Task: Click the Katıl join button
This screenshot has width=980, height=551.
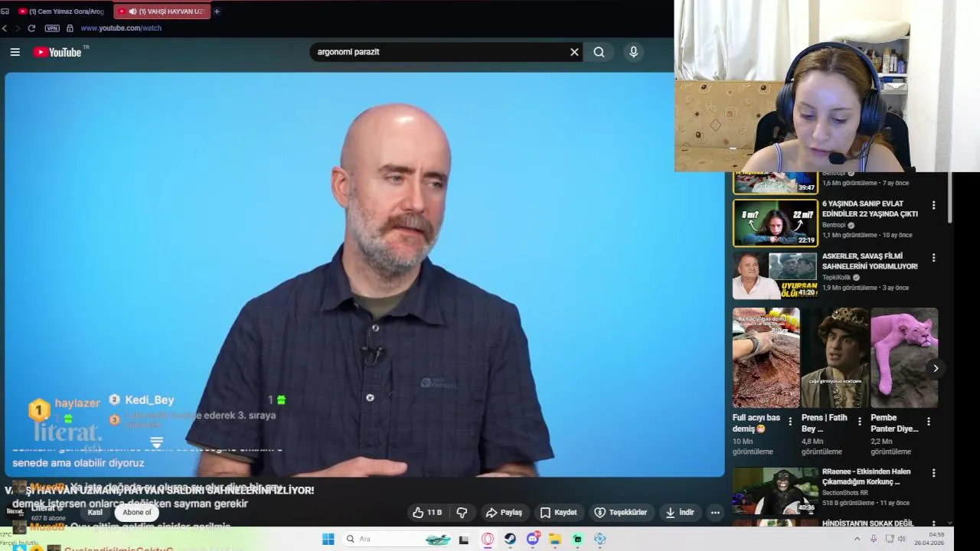Action: coord(95,512)
